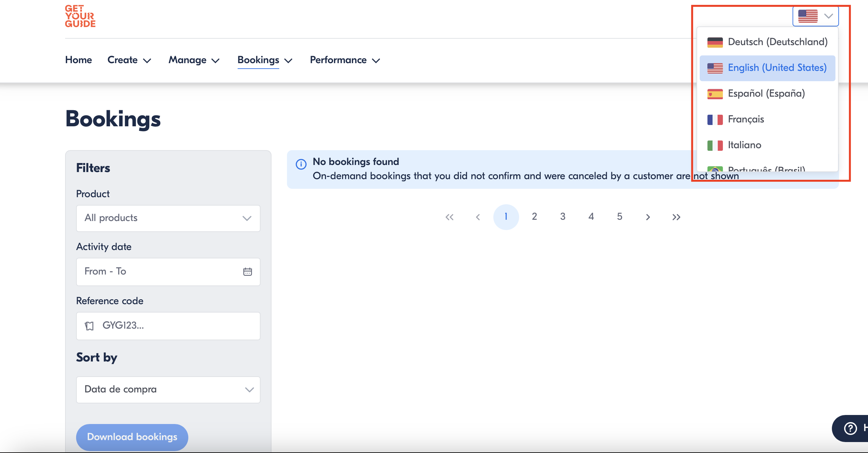Go to the previous page arrow
868x453 pixels.
click(478, 217)
